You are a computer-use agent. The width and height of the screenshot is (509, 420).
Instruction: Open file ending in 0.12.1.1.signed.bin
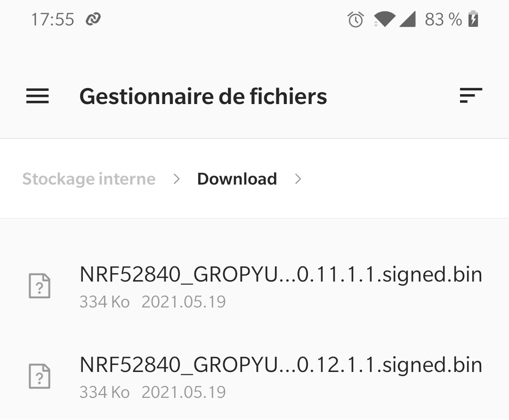tap(281, 365)
